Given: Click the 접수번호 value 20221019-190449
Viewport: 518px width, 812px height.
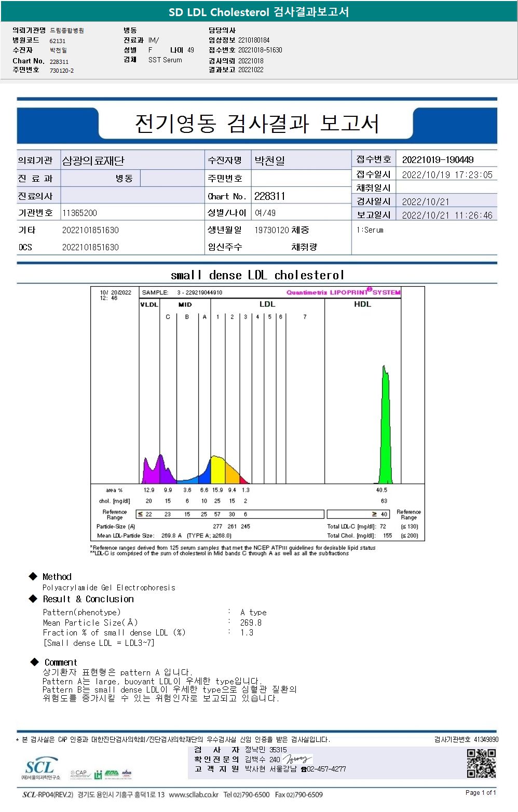Looking at the screenshot, I should click(x=438, y=159).
